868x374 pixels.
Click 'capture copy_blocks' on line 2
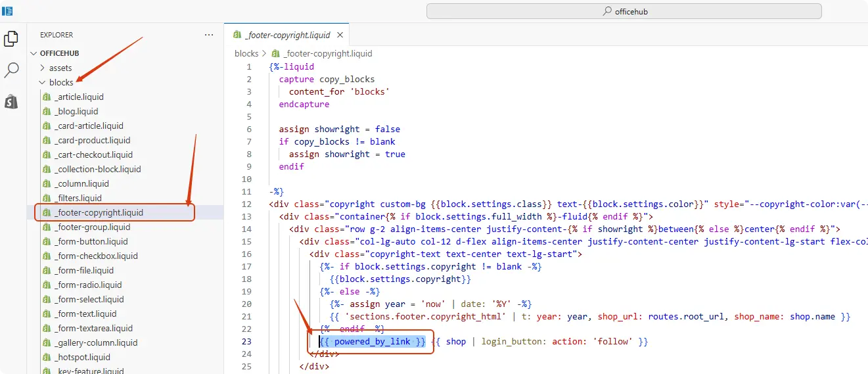pos(327,79)
